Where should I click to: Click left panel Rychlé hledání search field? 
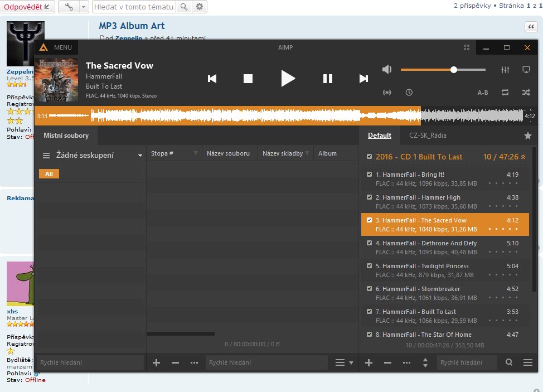pyautogui.click(x=90, y=362)
